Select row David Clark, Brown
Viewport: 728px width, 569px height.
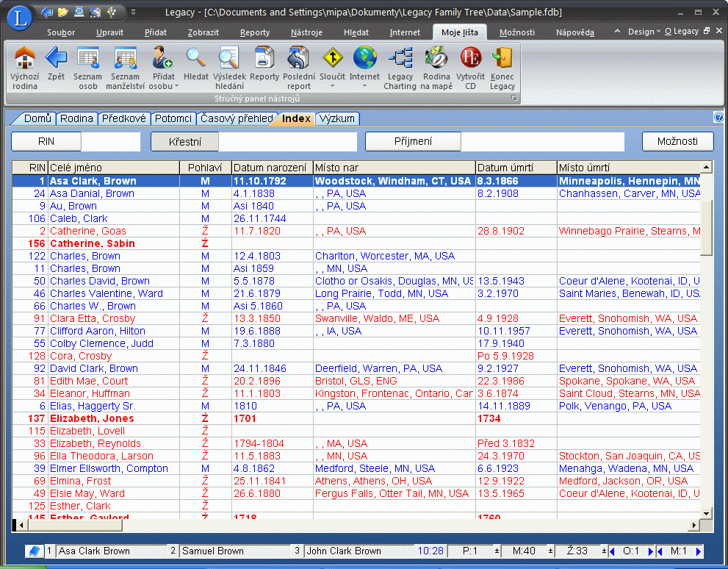point(356,368)
